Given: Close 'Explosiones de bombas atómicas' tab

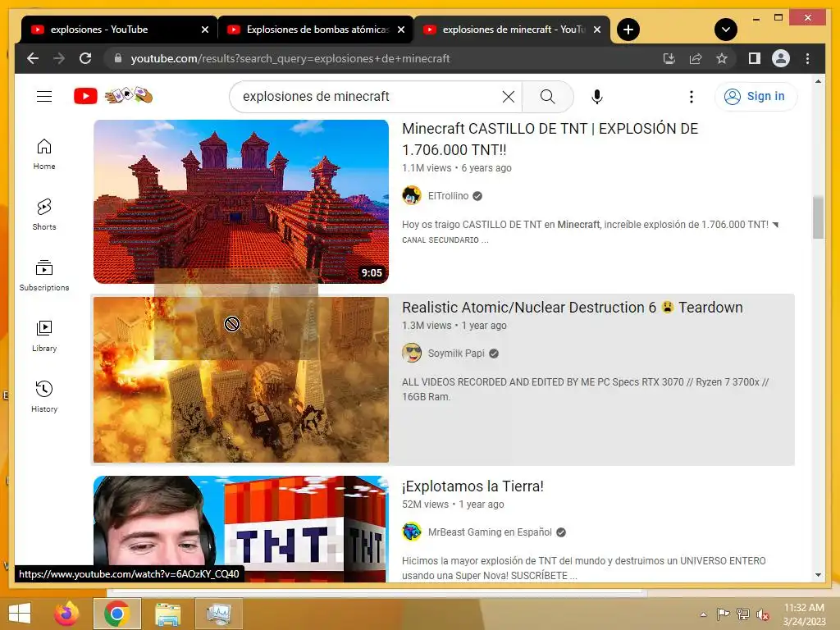Looking at the screenshot, I should (400, 30).
